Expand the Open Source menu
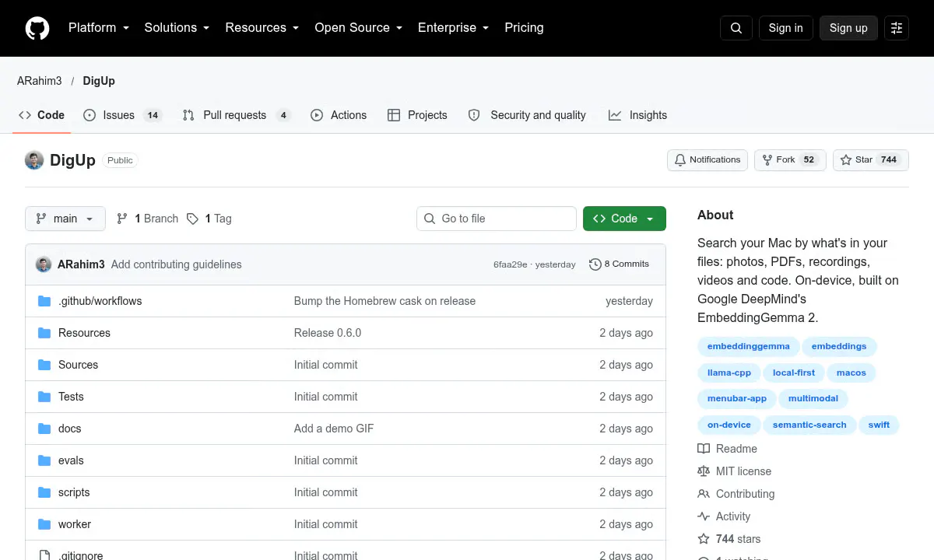This screenshot has height=560, width=934. click(x=358, y=28)
